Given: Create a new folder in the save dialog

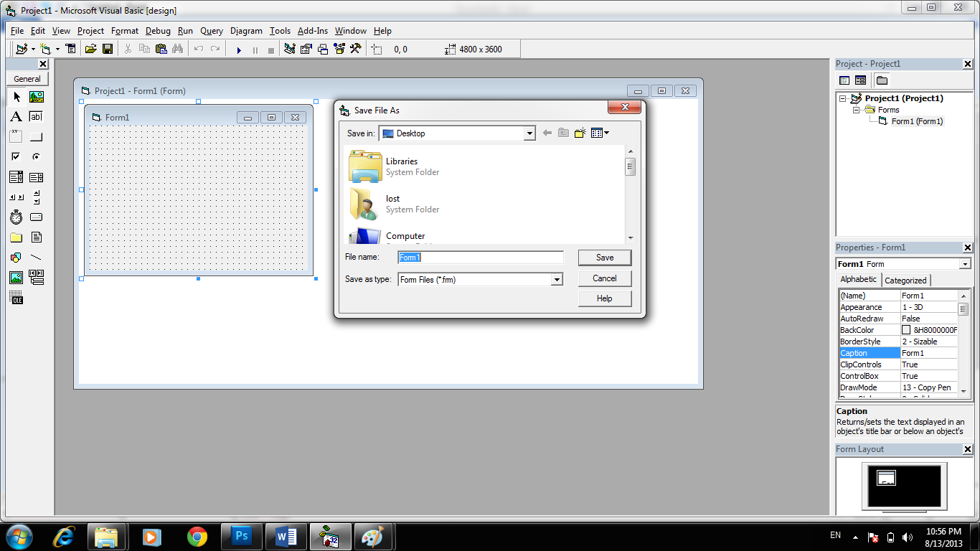Looking at the screenshot, I should pyautogui.click(x=580, y=133).
